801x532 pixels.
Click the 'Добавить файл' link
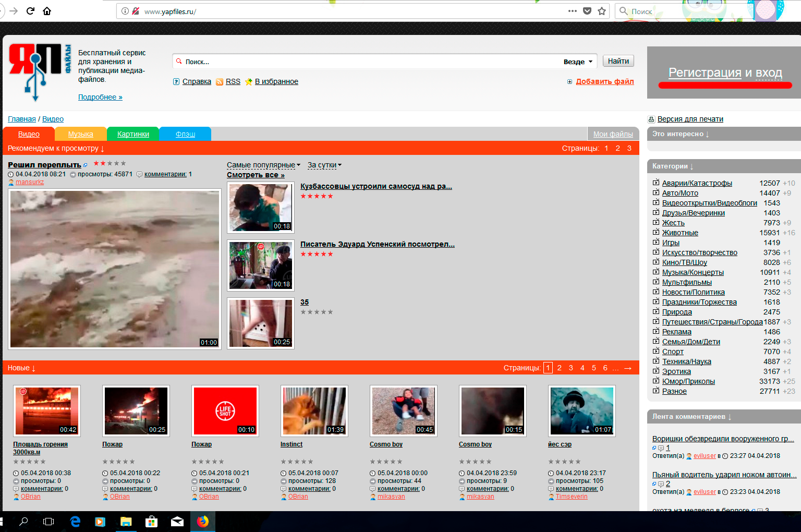(x=604, y=81)
